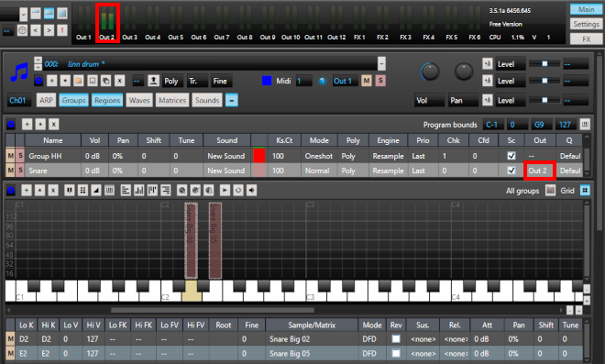Open the top-left dropdown arrow
Viewport: 605px width, 364px height.
point(23,15)
